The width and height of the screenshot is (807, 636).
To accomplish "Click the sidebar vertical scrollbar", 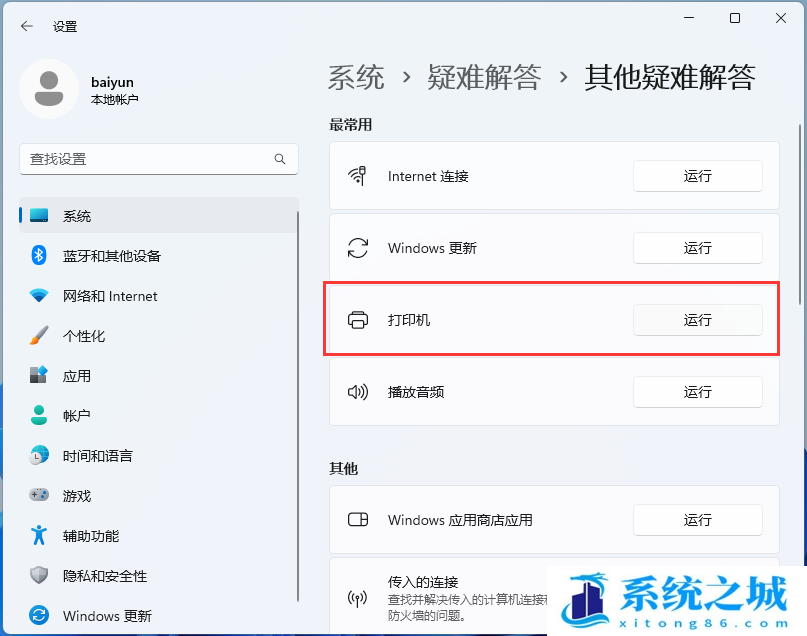I will (297, 407).
